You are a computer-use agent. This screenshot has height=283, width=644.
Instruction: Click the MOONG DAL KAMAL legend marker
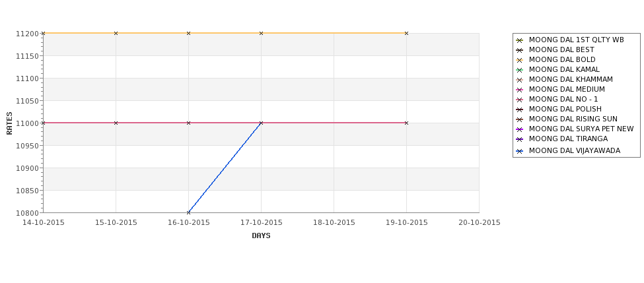(520, 70)
